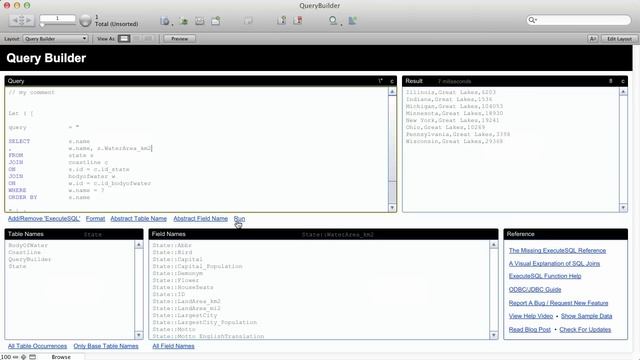
Task: Select State::Capital_Population field name
Action: tap(198, 266)
